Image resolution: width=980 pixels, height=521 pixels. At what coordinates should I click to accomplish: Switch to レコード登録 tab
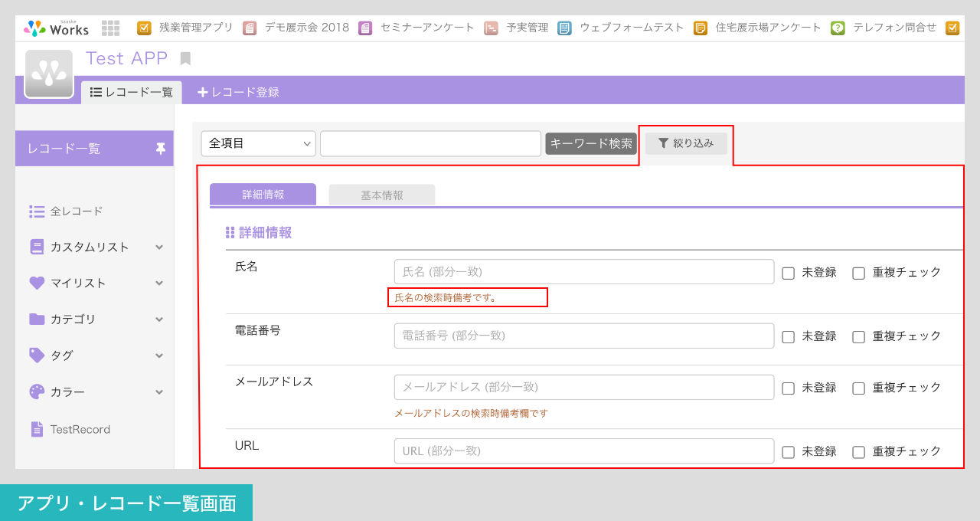pyautogui.click(x=238, y=93)
